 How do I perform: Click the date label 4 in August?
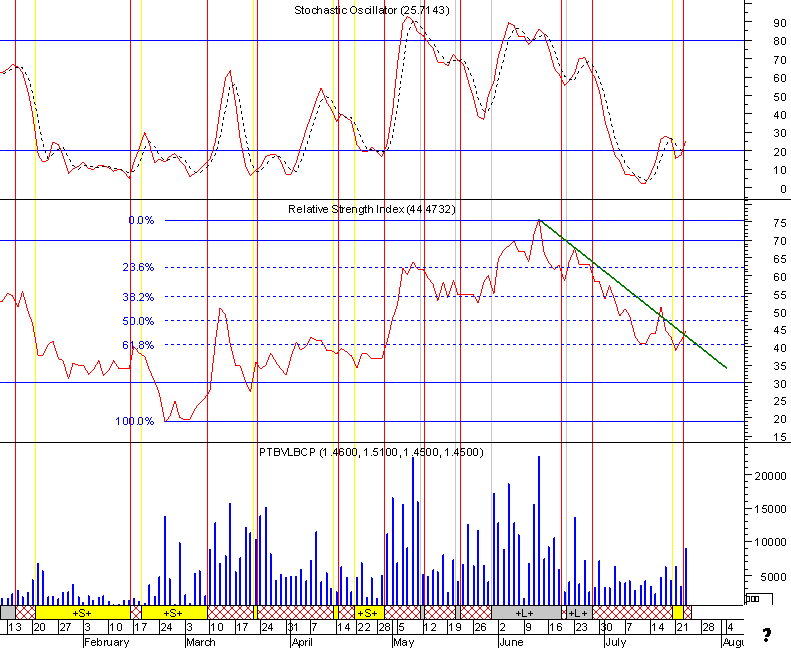point(729,627)
